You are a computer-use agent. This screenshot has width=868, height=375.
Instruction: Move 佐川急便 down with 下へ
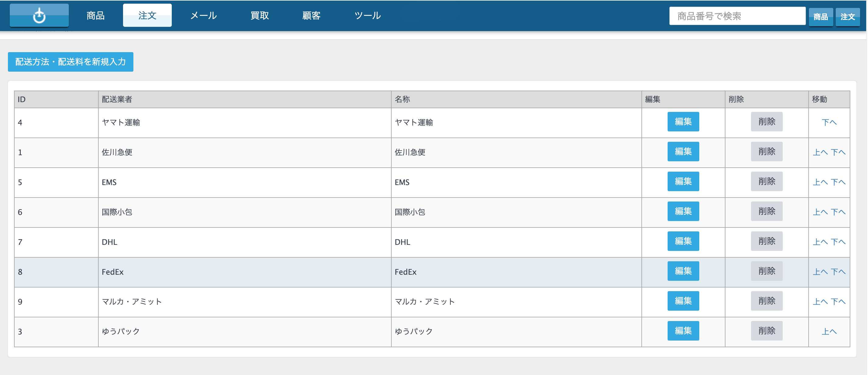[x=838, y=152]
